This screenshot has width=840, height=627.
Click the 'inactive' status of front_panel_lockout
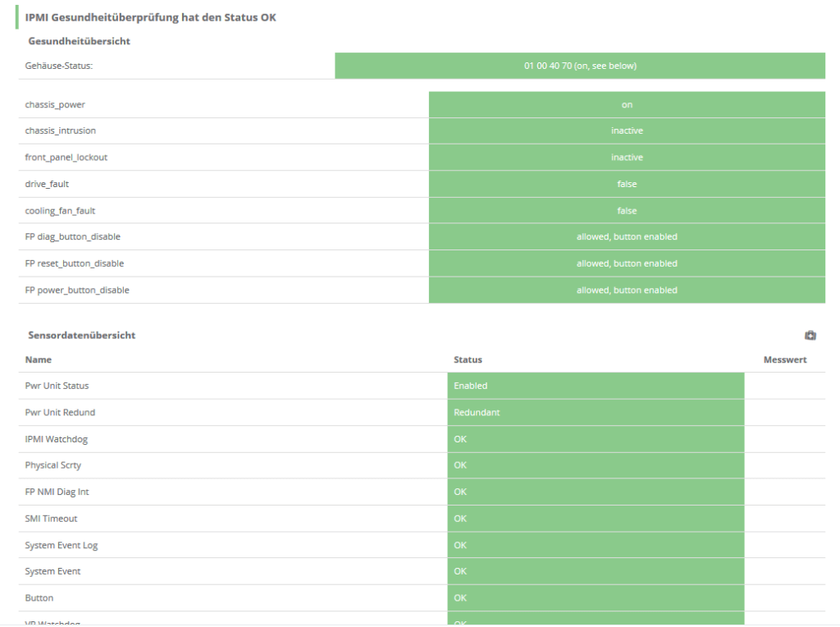(x=627, y=157)
